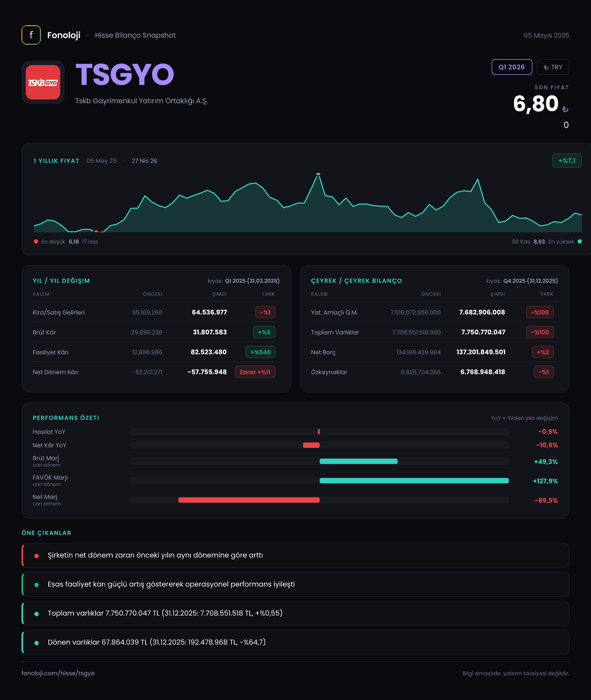Click the +%6 badge for Brüt Kâr
This screenshot has width=591, height=700.
pyautogui.click(x=264, y=332)
